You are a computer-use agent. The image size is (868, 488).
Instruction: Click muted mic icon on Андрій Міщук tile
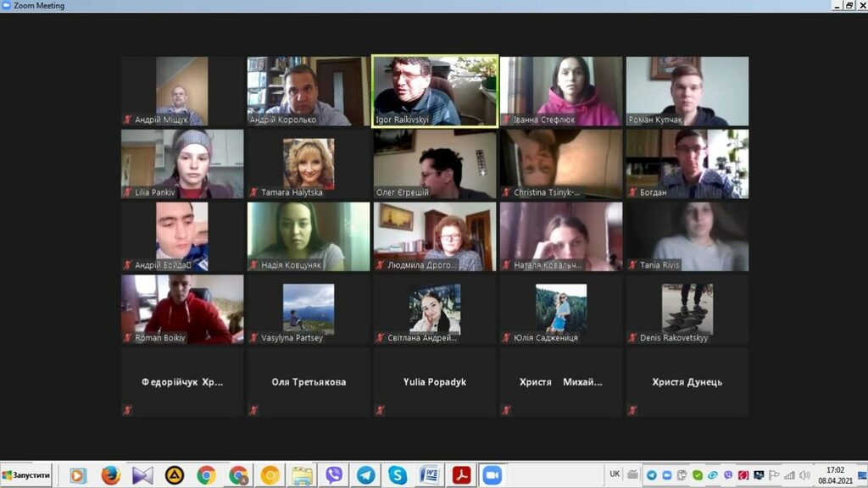click(128, 120)
